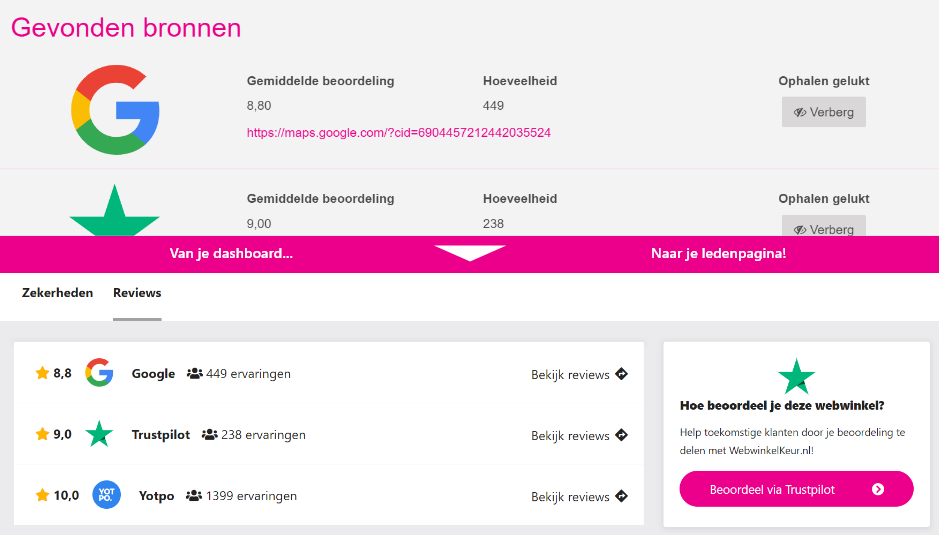
Task: Click the Yotpo logo icon
Action: tap(107, 495)
